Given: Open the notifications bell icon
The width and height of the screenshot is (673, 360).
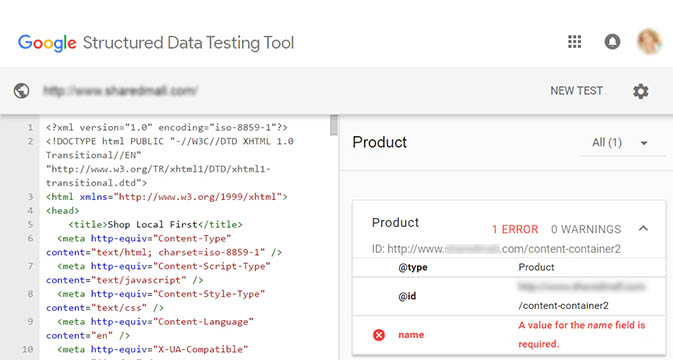Looking at the screenshot, I should click(x=612, y=42).
